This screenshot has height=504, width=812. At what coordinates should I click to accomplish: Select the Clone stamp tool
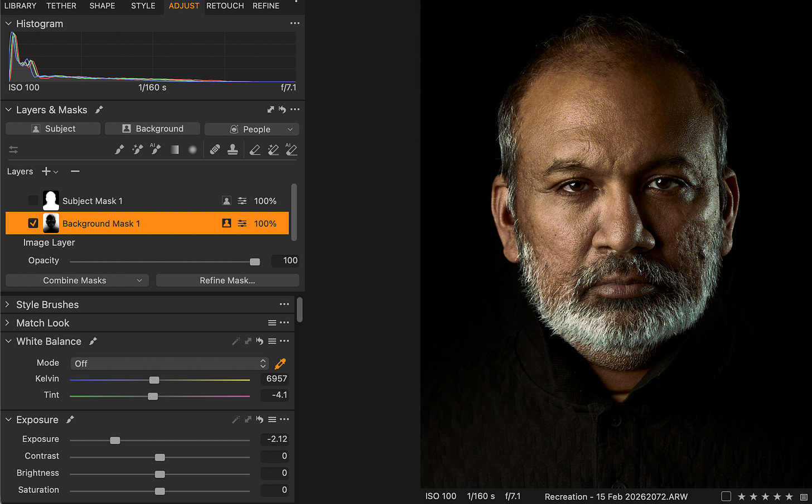tap(233, 149)
